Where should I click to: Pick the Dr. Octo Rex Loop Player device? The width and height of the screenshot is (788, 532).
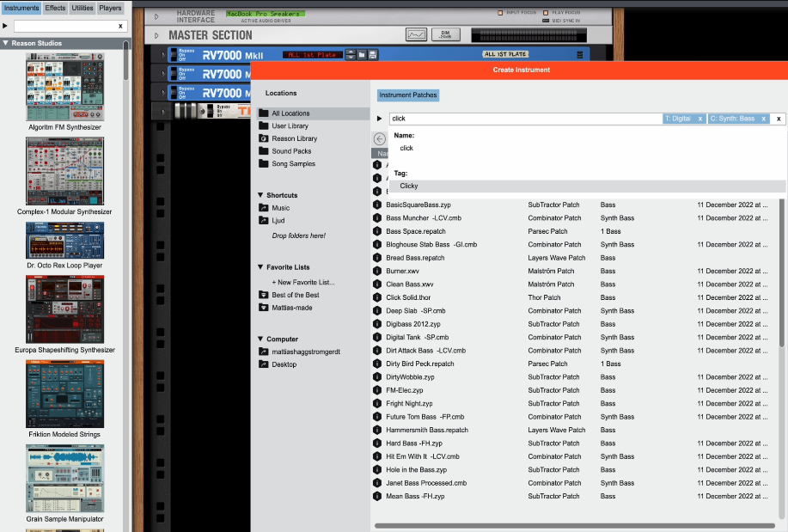pyautogui.click(x=64, y=241)
